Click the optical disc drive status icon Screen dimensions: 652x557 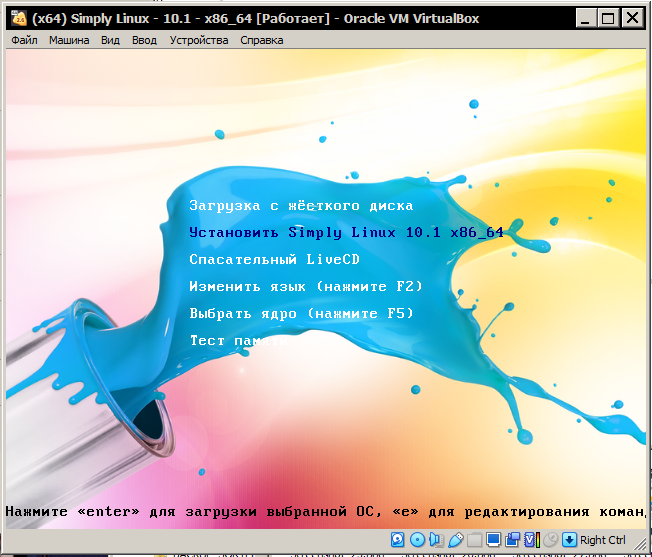(x=417, y=540)
